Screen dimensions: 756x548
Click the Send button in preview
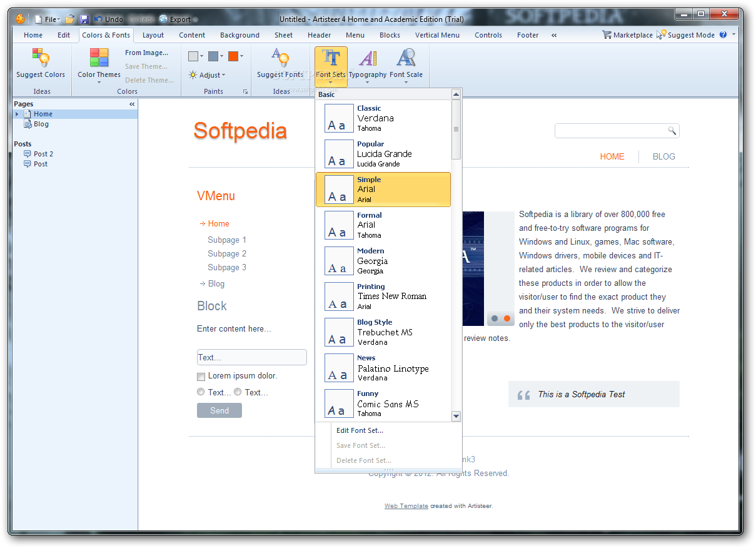point(219,410)
